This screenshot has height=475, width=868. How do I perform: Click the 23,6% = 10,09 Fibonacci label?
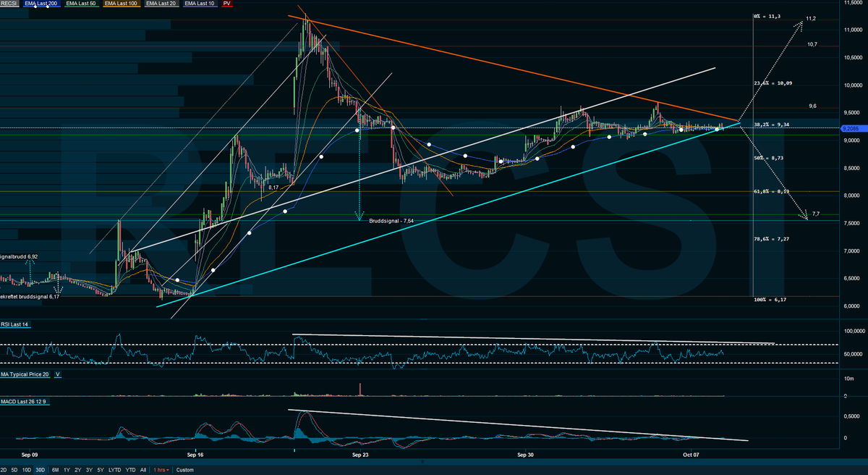coord(773,83)
